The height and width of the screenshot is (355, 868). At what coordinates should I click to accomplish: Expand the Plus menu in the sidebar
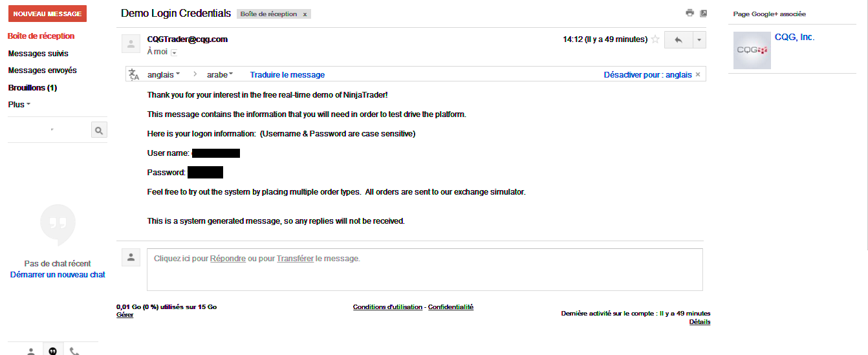(19, 104)
